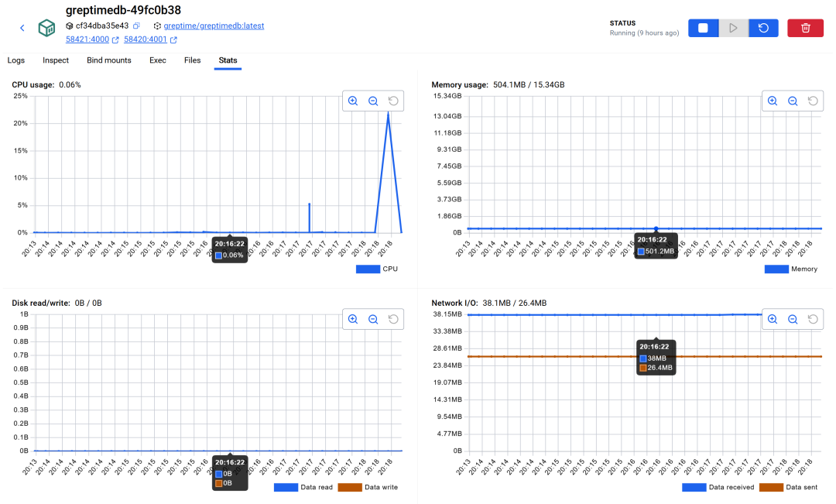The width and height of the screenshot is (836, 504).
Task: Open the Files tab
Action: coord(192,60)
